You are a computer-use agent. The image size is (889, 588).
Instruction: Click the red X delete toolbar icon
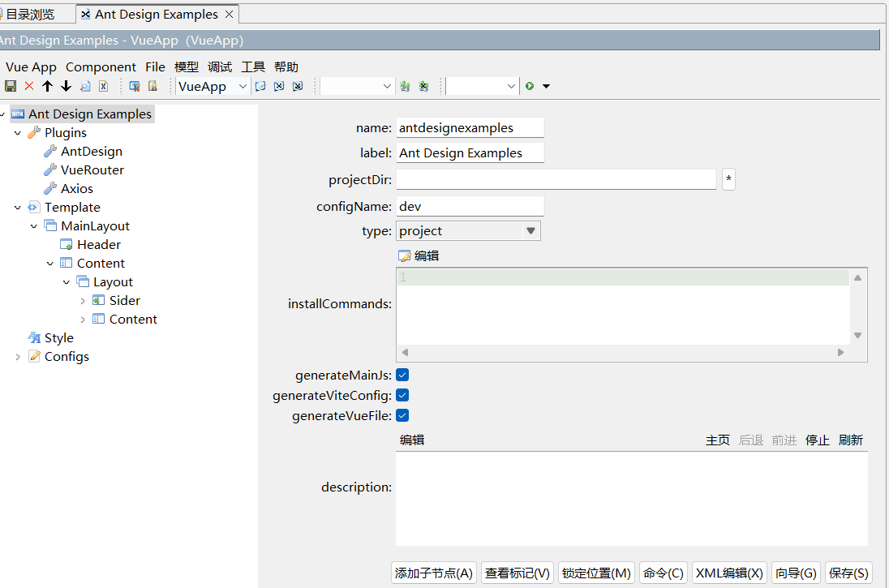29,86
